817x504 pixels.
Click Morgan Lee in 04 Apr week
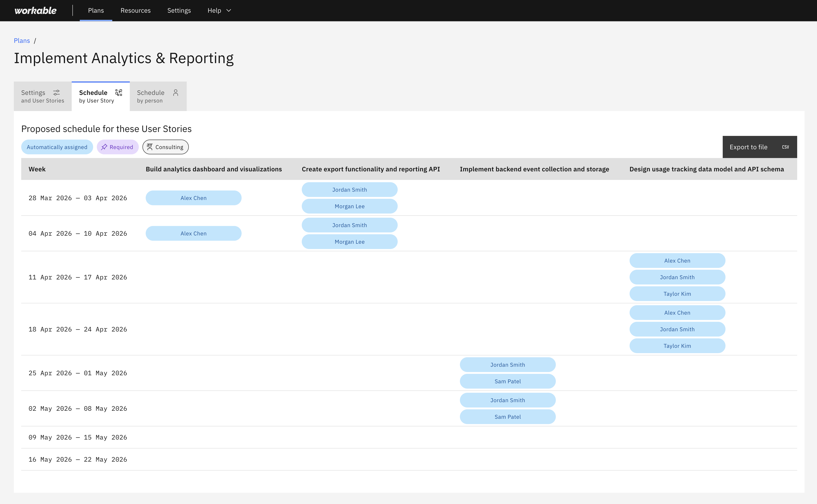[350, 242]
